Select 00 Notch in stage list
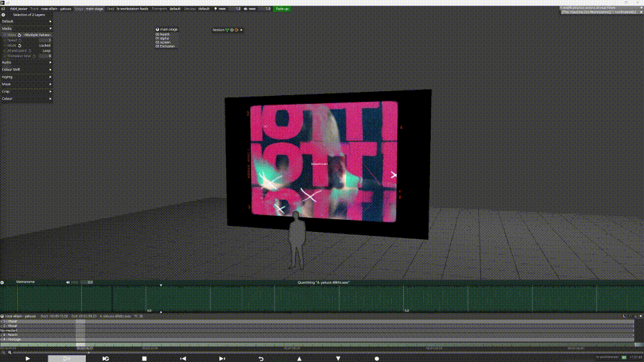644x362 pixels. [162, 34]
